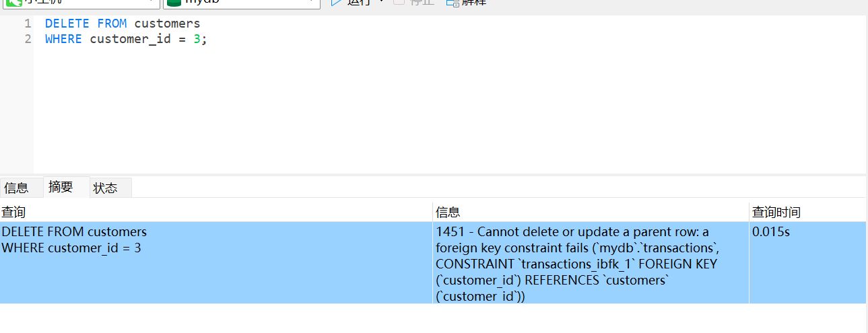Click the 查询 column header
Image resolution: width=868 pixels, height=333 pixels.
(x=13, y=213)
